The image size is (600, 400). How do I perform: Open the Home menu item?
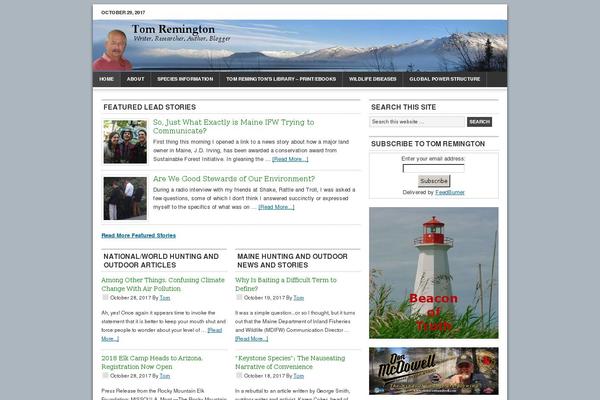coord(106,79)
